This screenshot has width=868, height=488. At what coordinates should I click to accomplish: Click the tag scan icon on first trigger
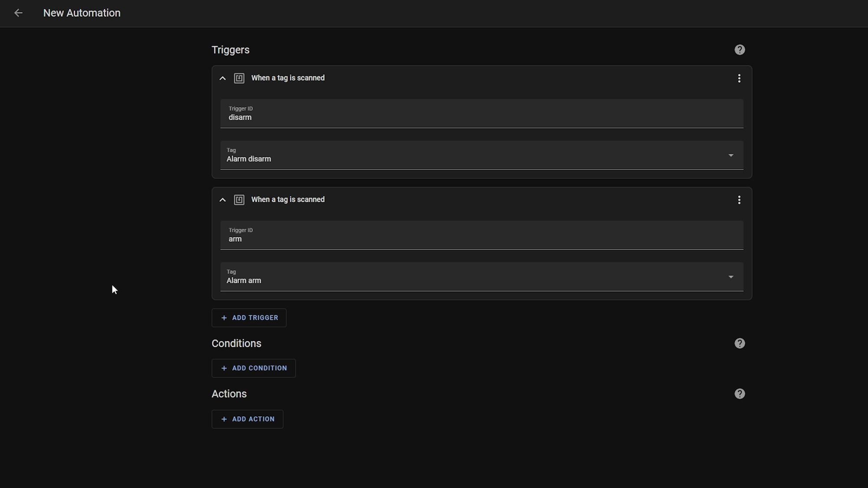pos(239,78)
